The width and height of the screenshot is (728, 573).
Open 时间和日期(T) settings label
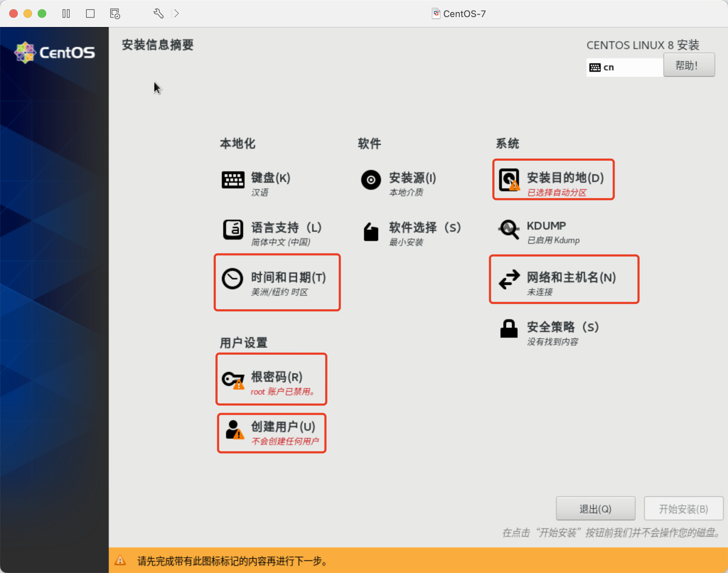pyautogui.click(x=289, y=277)
